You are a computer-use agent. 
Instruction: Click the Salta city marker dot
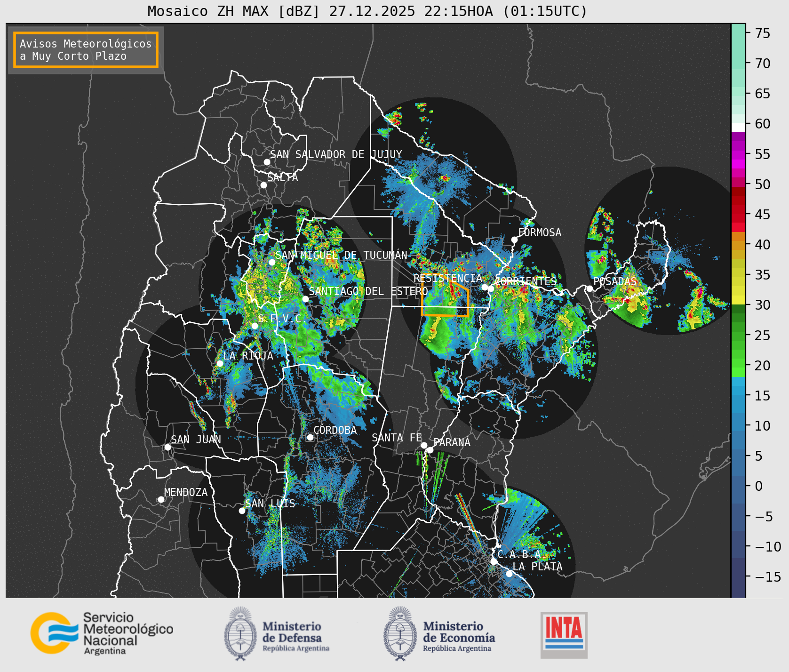tap(264, 185)
